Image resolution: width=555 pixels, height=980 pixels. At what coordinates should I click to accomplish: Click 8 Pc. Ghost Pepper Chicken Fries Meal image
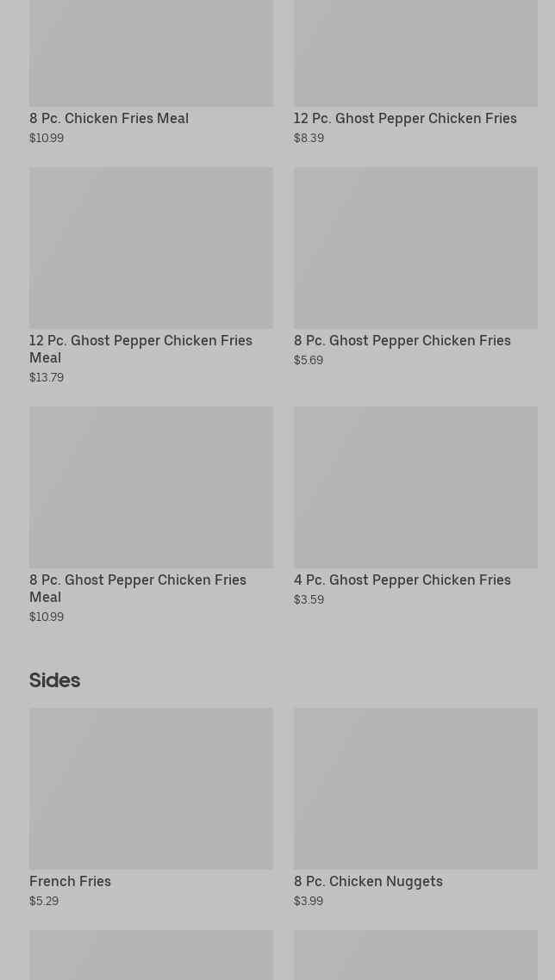(151, 487)
